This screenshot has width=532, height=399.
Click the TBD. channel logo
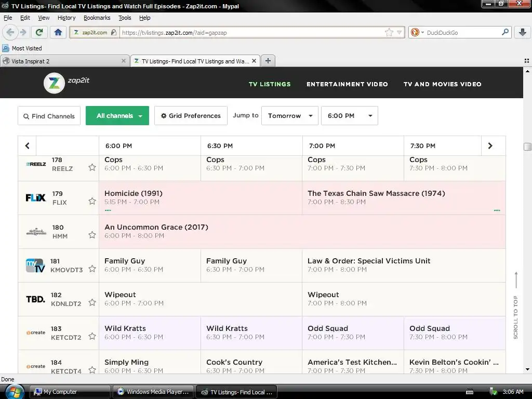36,299
